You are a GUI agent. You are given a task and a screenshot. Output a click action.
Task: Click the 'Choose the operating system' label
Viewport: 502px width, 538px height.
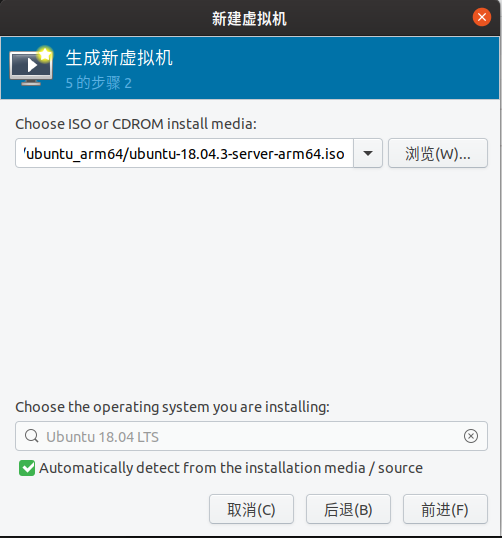[x=172, y=407]
